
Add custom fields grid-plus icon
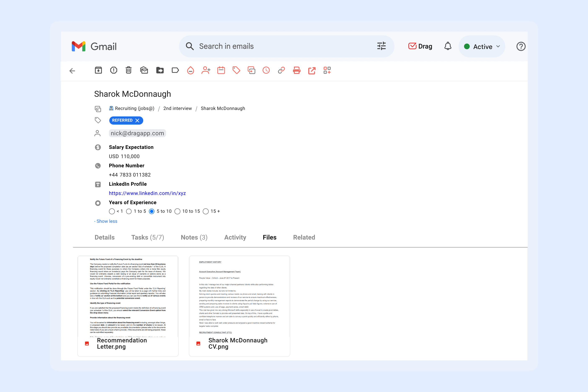pyautogui.click(x=327, y=70)
